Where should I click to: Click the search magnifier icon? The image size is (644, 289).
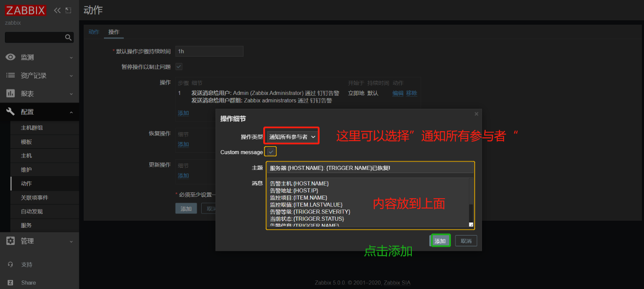[68, 37]
